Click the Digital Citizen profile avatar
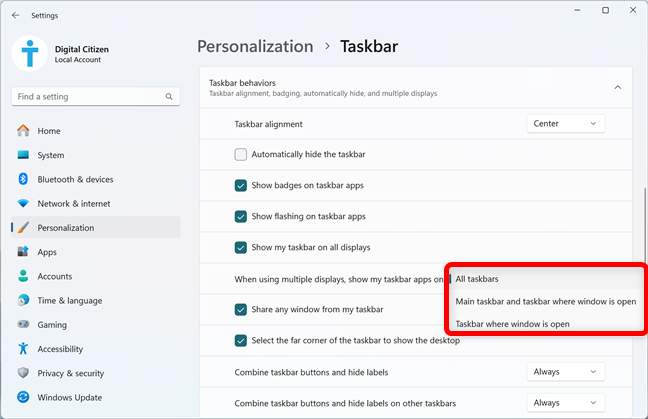 30,54
